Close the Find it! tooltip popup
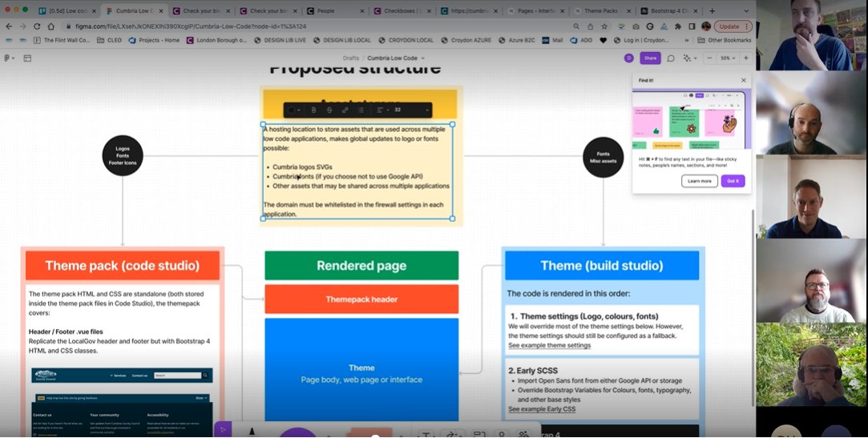 tap(744, 80)
